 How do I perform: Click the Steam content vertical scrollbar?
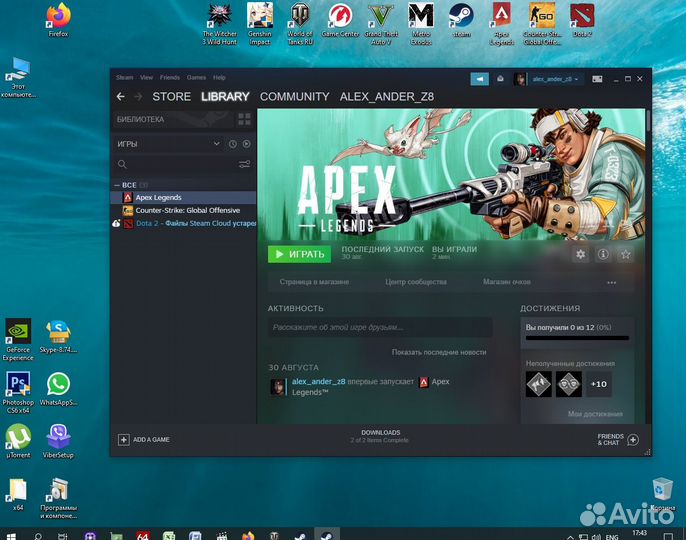[648, 120]
